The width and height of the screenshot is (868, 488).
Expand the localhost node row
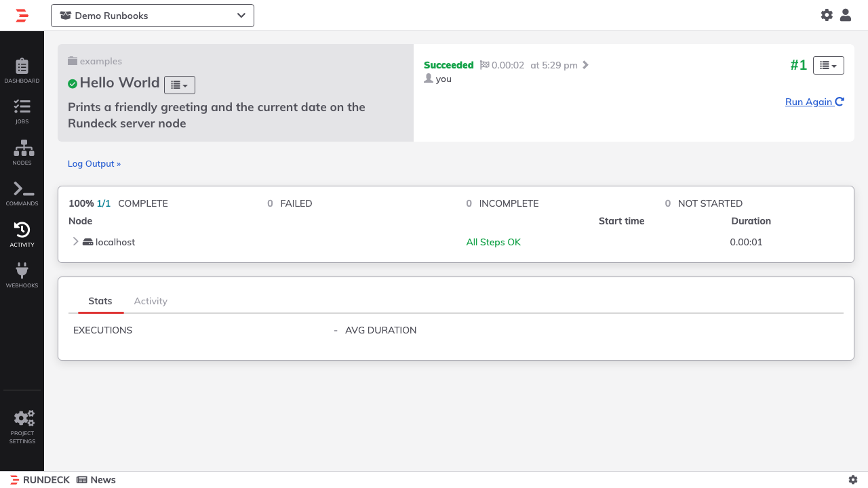pos(75,241)
